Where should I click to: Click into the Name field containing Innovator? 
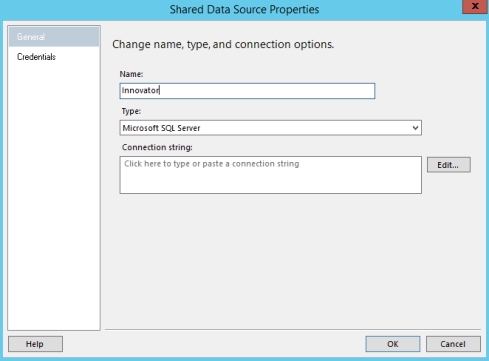247,91
